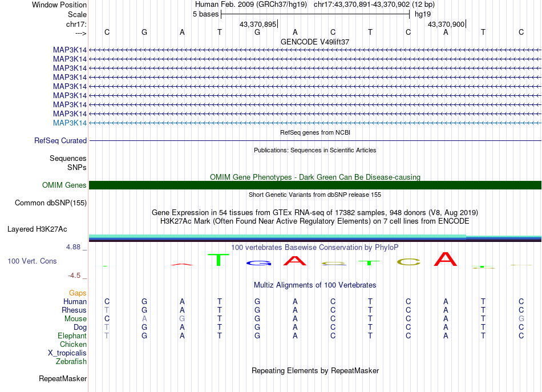Image resolution: width=542 pixels, height=392 pixels.
Task: Select the Rhesus alignment row label
Action: [74, 310]
